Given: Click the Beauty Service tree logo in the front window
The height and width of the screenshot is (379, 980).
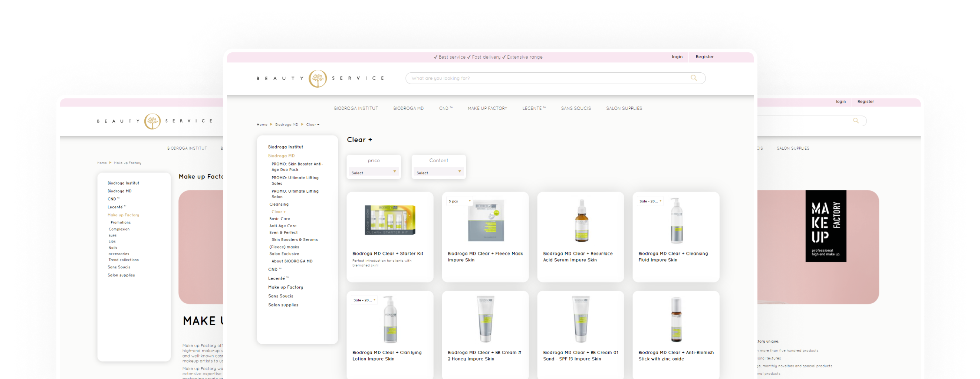Looking at the screenshot, I should 318,78.
